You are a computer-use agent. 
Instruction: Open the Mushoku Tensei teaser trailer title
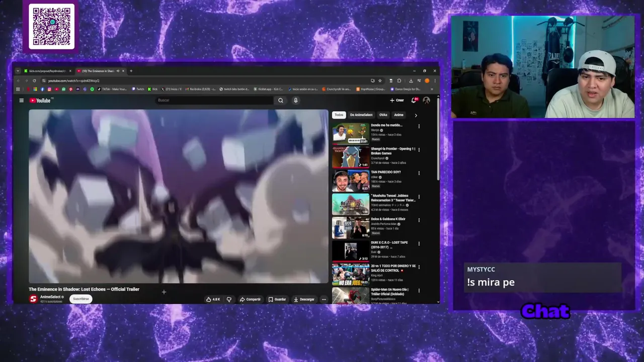pyautogui.click(x=393, y=198)
